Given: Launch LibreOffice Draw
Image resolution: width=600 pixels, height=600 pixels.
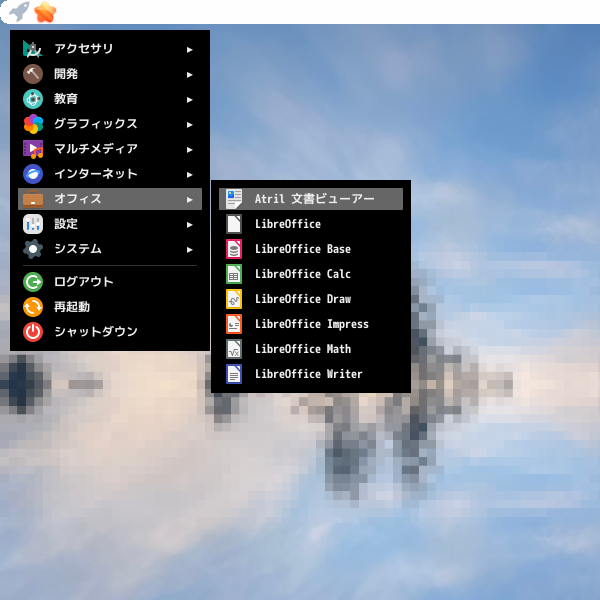Looking at the screenshot, I should [x=311, y=299].
